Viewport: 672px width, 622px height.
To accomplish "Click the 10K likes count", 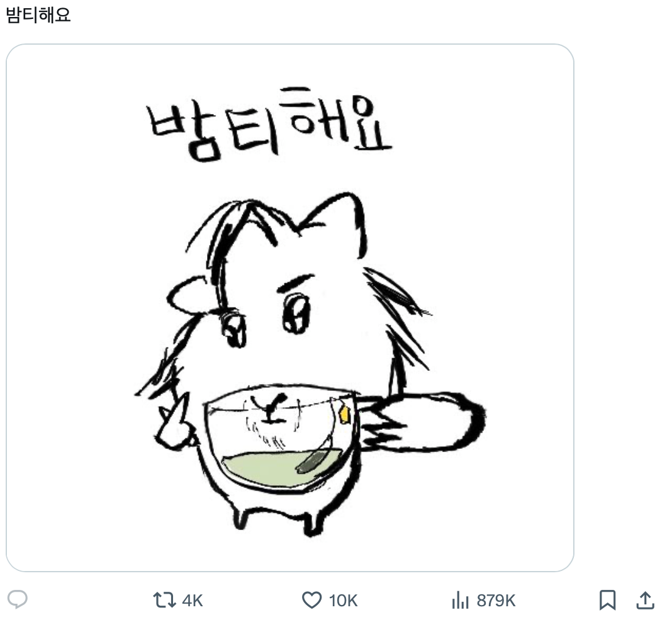I will tap(343, 601).
